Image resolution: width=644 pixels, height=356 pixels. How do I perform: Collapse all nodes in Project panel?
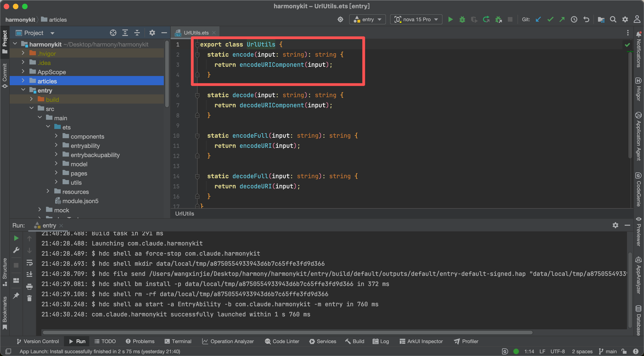[137, 33]
